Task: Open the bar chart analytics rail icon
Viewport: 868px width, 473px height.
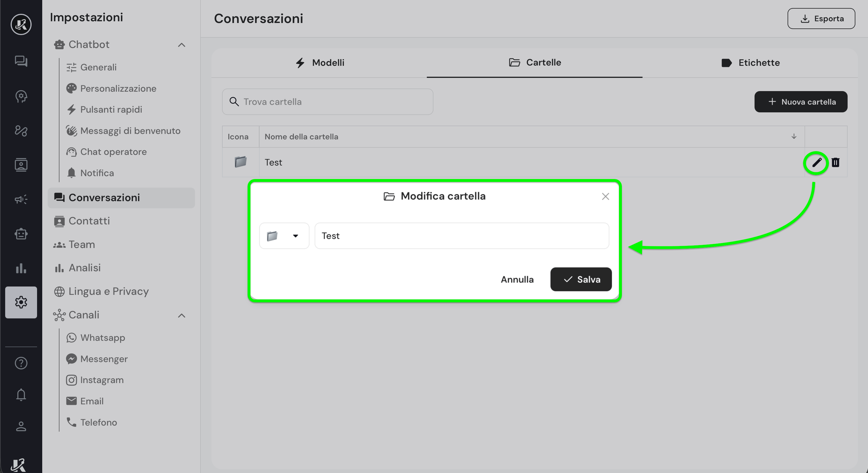Action: (21, 268)
